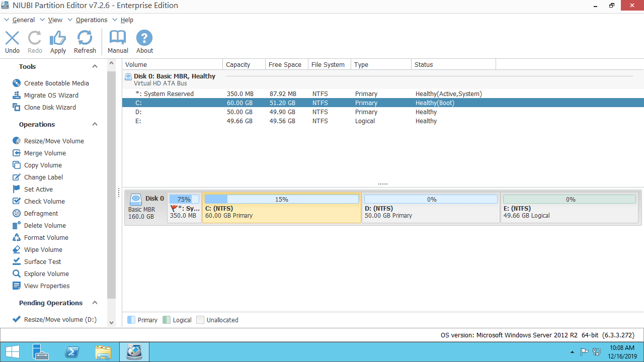
Task: Click the Undo toolbar icon
Action: point(12,42)
